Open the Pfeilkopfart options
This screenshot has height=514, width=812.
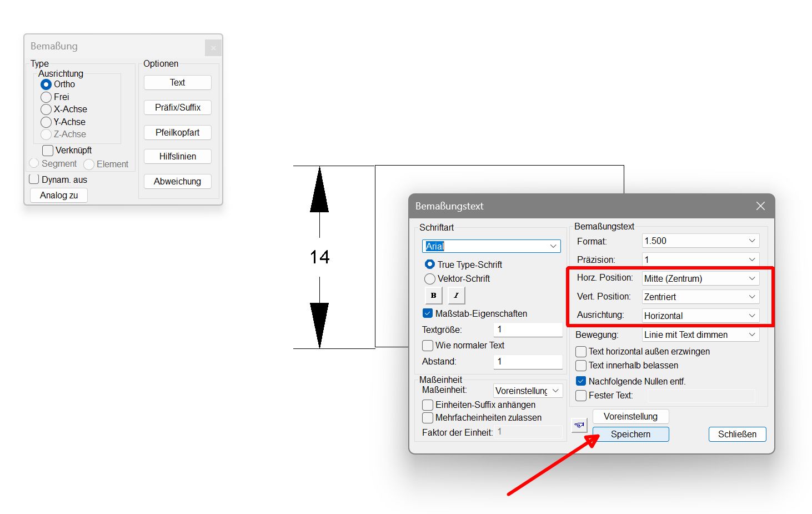click(177, 133)
